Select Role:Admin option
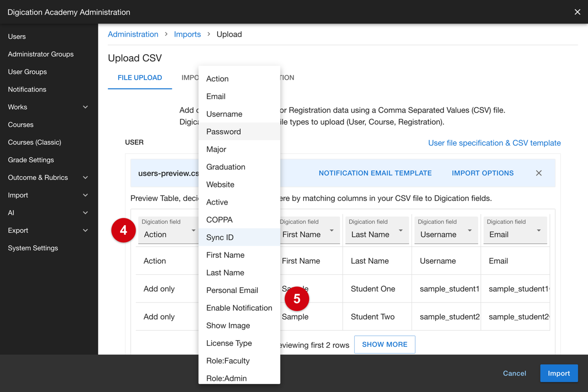 point(239,377)
